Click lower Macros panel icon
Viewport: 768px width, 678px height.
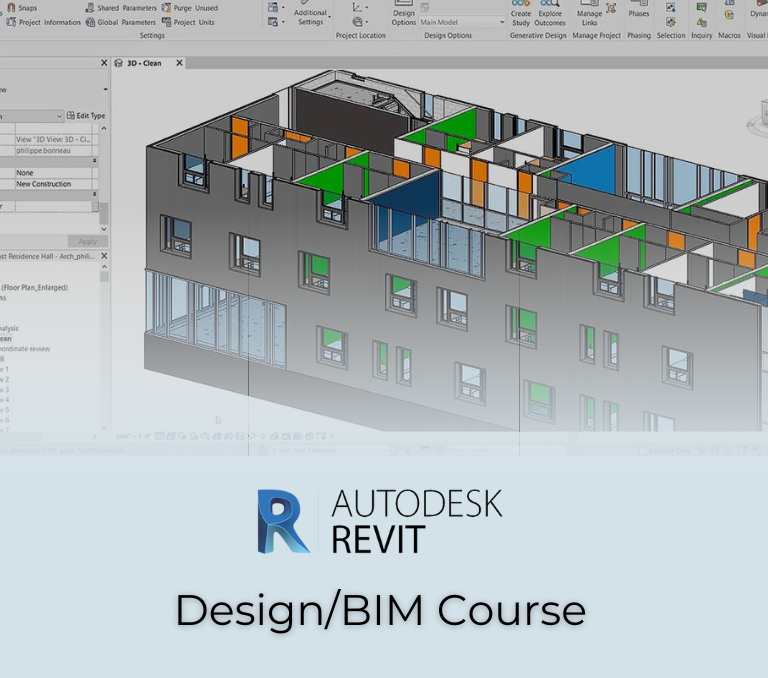pos(729,15)
